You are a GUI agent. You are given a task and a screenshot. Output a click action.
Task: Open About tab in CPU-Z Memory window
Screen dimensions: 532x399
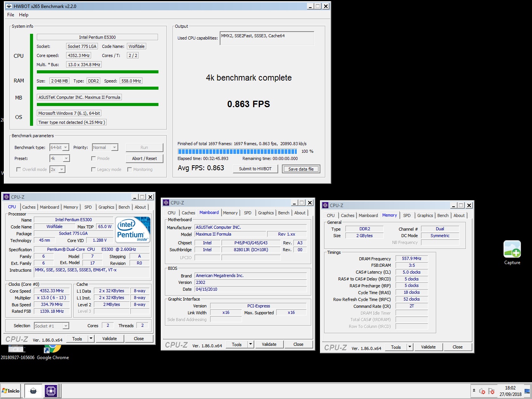(x=459, y=215)
